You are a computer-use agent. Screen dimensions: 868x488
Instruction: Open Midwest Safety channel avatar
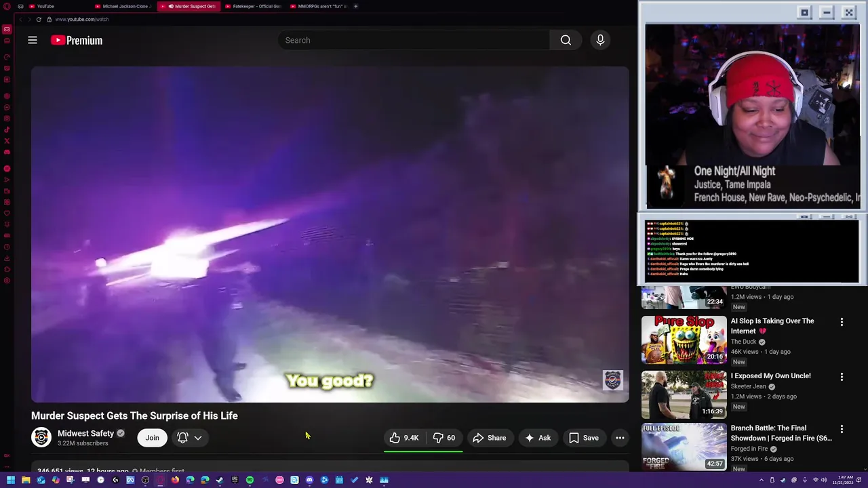(x=41, y=437)
